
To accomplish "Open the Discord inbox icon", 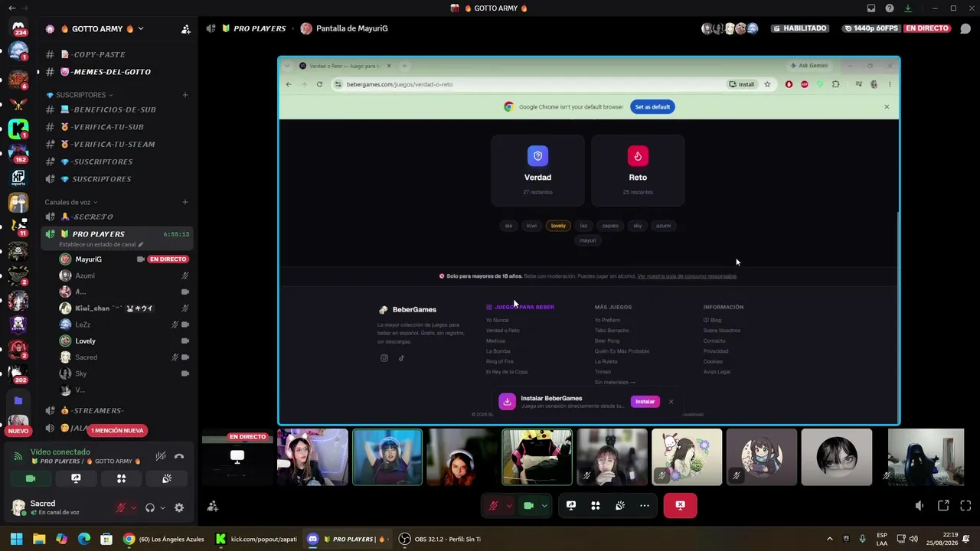I will click(x=871, y=8).
